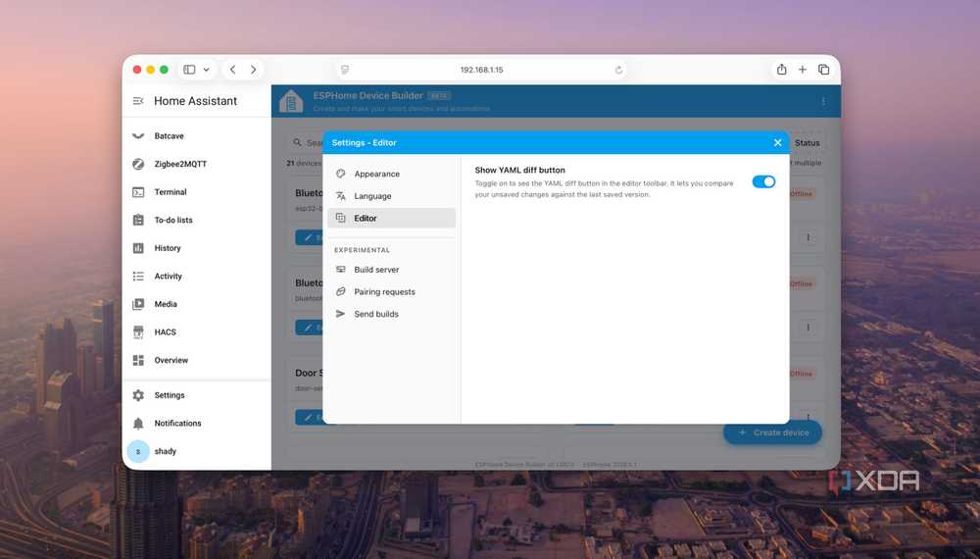This screenshot has width=980, height=559.
Task: Click the Batcave bat icon
Action: (138, 136)
